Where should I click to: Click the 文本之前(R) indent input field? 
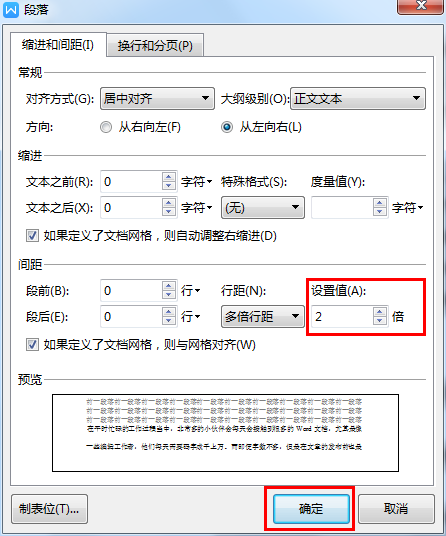131,182
